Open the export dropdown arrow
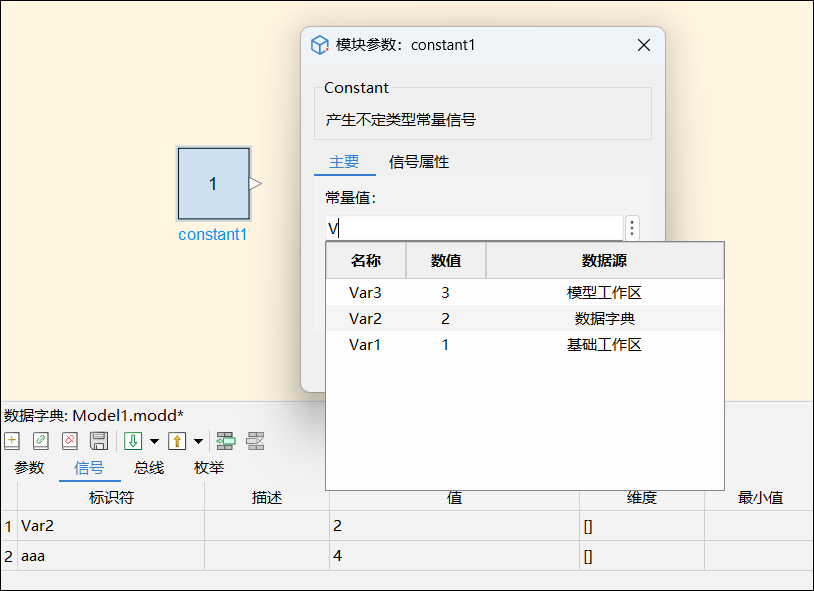 pyautogui.click(x=198, y=441)
